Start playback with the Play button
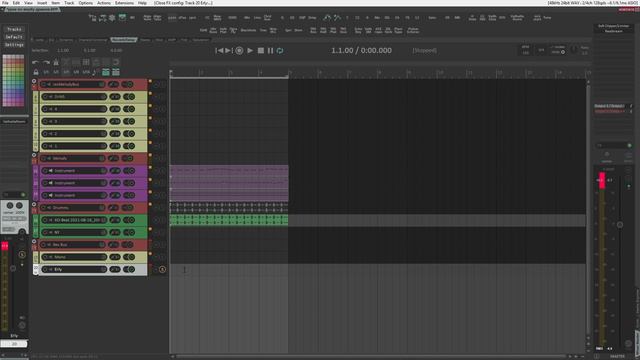This screenshot has height=360, width=640. click(x=250, y=51)
